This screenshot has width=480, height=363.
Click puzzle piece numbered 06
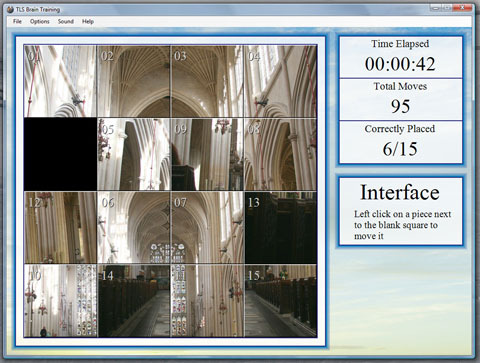click(134, 228)
